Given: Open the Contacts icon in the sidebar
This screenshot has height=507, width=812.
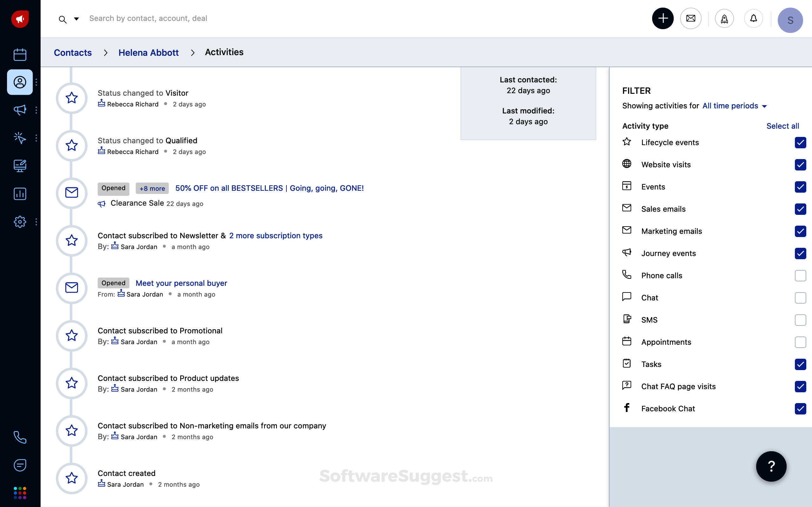Looking at the screenshot, I should (20, 82).
